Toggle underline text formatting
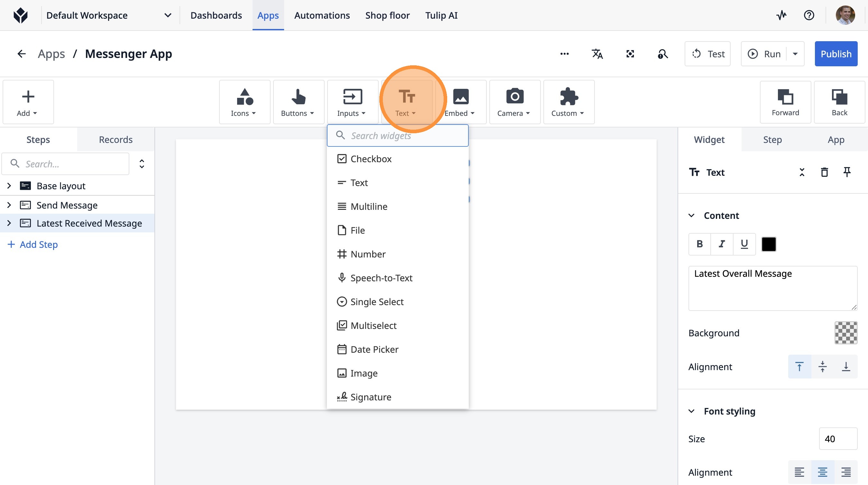The image size is (868, 485). click(744, 244)
